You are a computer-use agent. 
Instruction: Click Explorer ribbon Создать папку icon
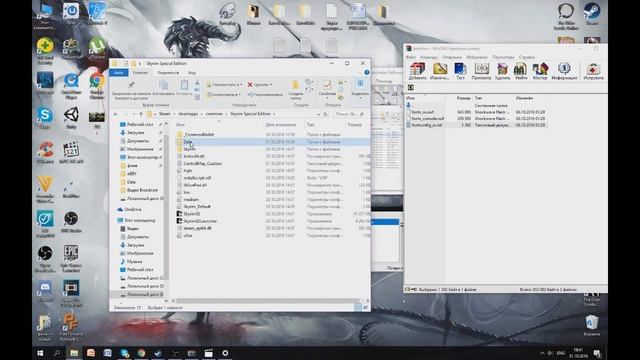pos(295,85)
